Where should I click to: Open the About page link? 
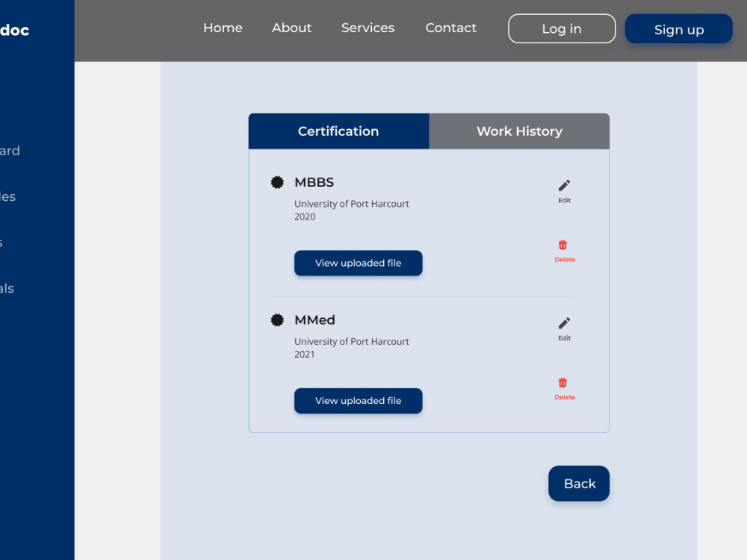click(291, 28)
